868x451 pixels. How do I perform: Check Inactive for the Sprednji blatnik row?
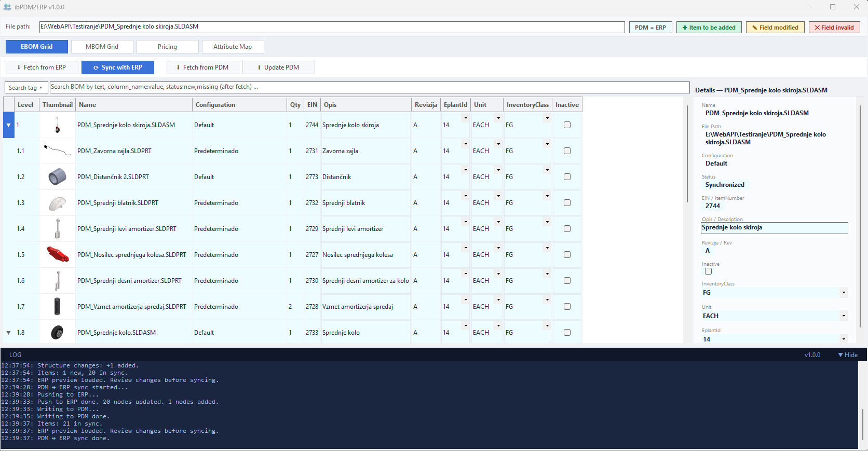(x=567, y=203)
